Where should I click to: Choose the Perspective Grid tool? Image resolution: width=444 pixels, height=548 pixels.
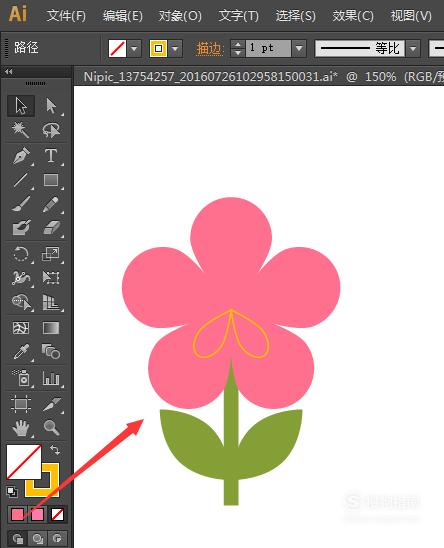click(x=51, y=302)
